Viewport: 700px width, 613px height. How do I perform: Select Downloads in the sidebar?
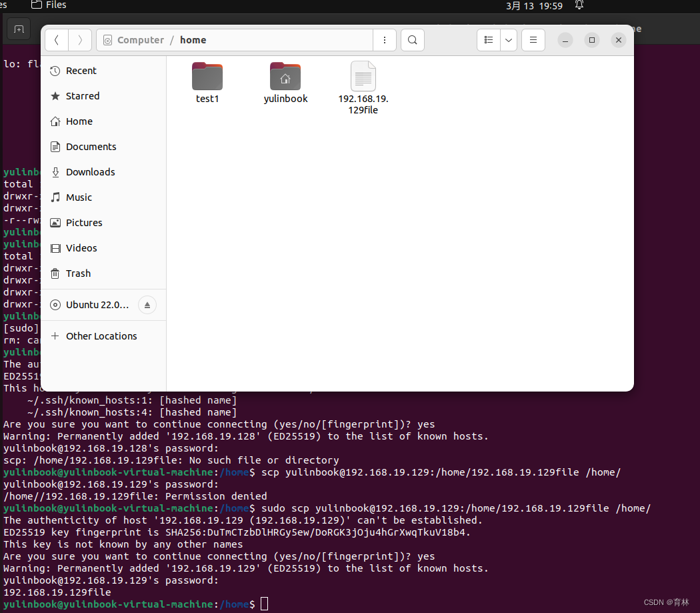click(x=90, y=172)
